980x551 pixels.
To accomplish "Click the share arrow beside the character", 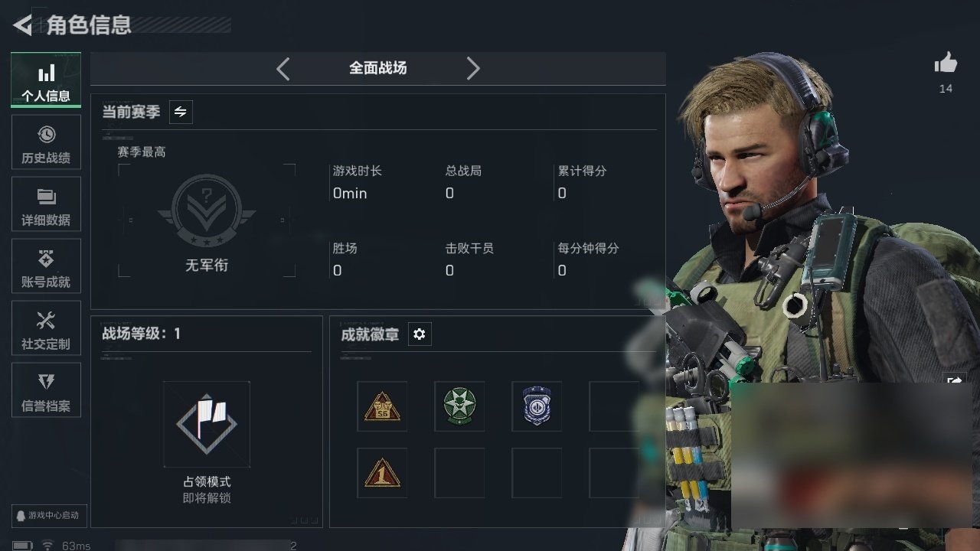I will coord(955,381).
